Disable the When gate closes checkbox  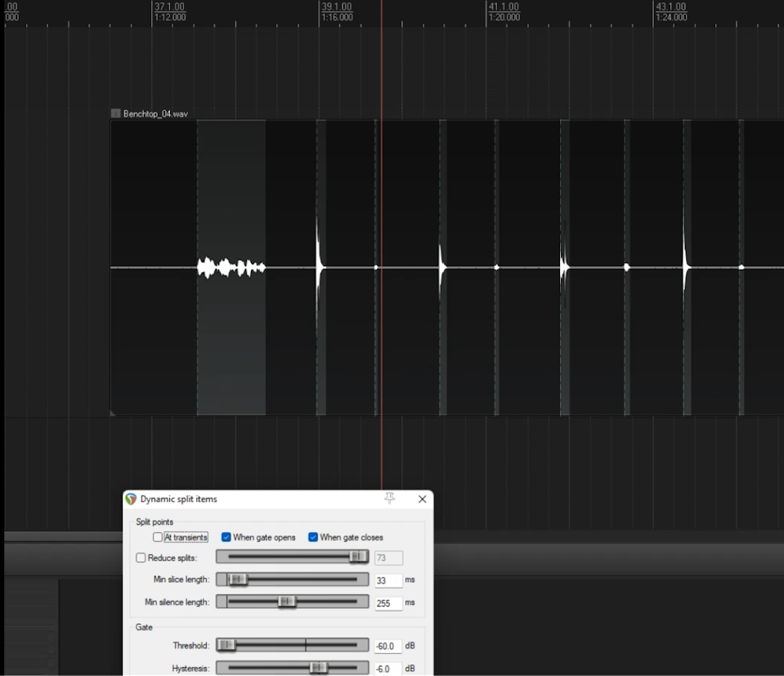[313, 537]
